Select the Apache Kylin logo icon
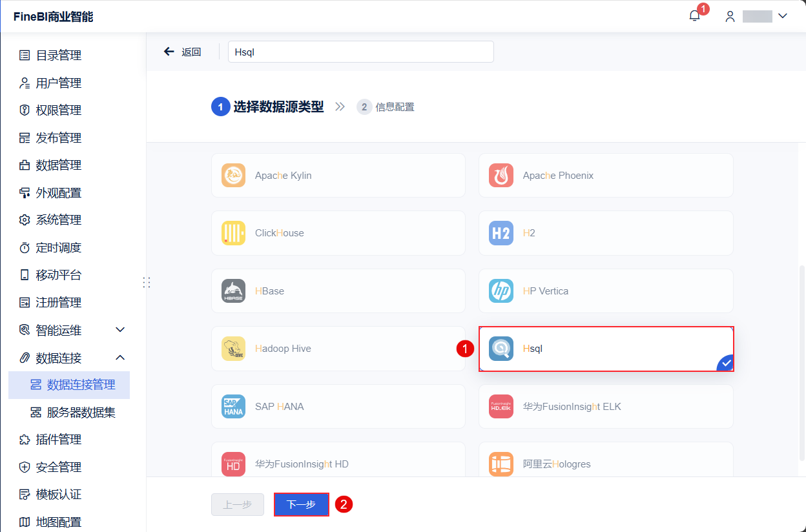 point(233,176)
